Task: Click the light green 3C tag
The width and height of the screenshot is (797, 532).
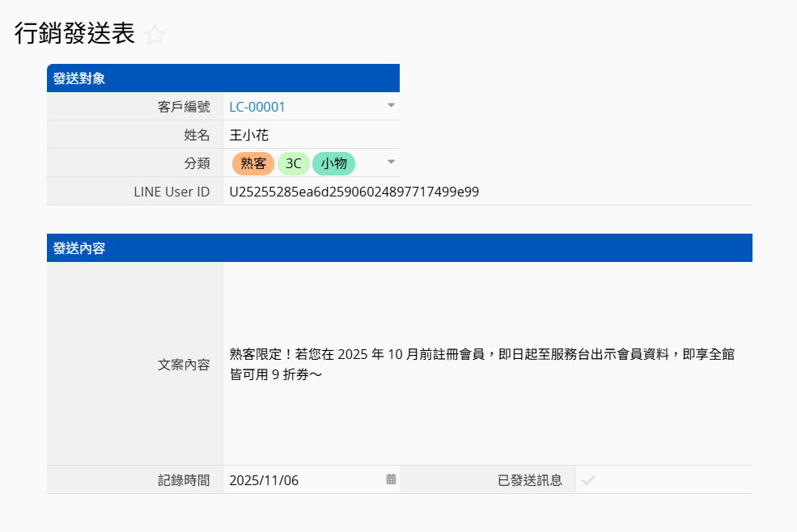Action: click(x=294, y=163)
